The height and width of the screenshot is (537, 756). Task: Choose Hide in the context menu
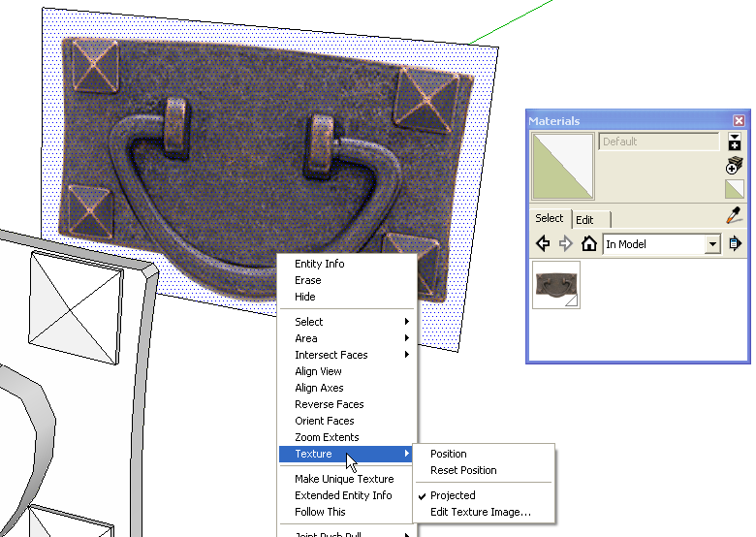pyautogui.click(x=347, y=297)
